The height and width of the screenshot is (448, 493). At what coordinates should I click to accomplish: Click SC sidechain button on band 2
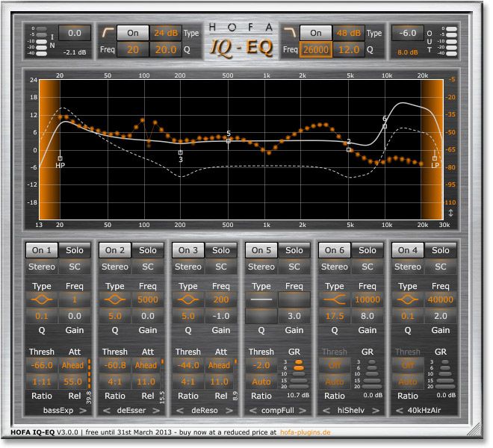[x=148, y=267]
